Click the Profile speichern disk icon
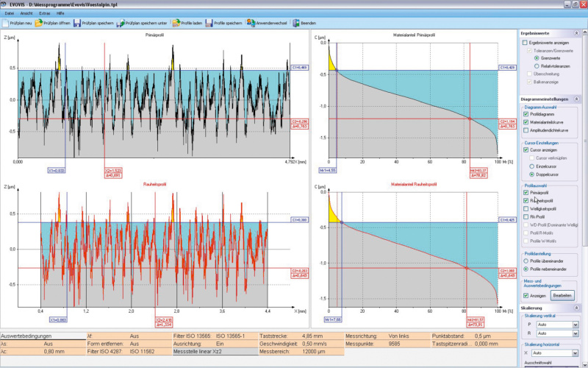This screenshot has width=588, height=368. (x=209, y=23)
